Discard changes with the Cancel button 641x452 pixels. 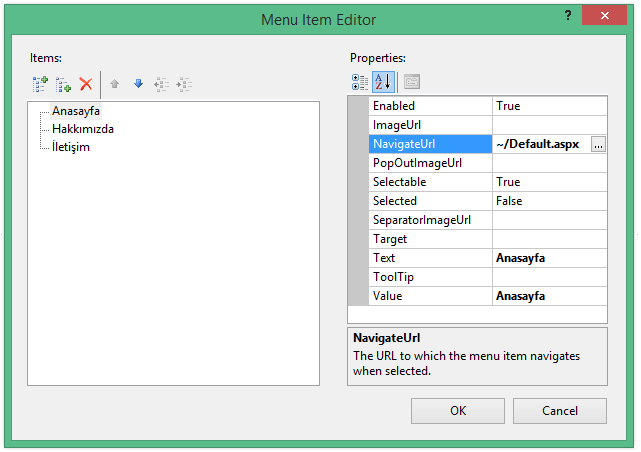(560, 411)
